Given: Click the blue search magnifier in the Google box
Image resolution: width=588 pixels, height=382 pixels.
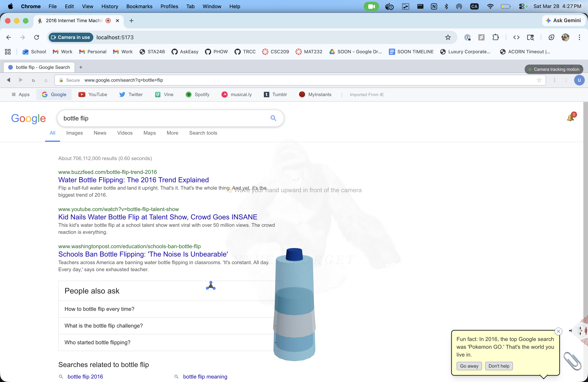Looking at the screenshot, I should (273, 118).
